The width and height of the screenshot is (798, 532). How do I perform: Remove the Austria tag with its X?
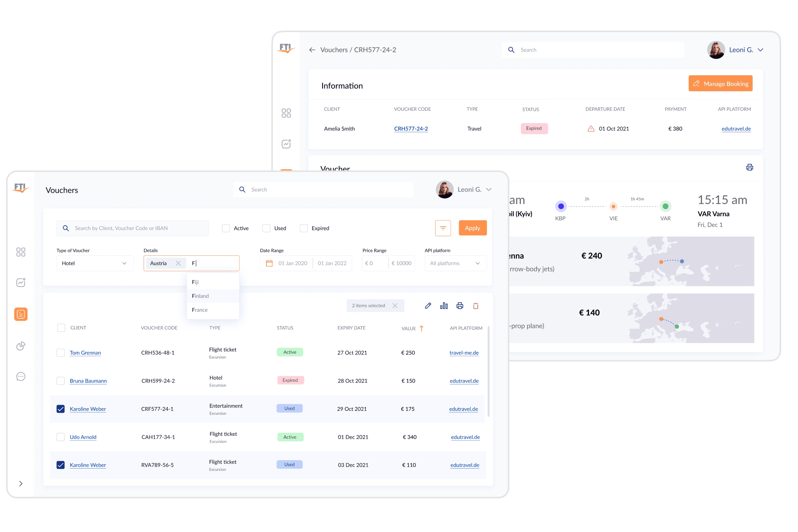click(x=178, y=263)
